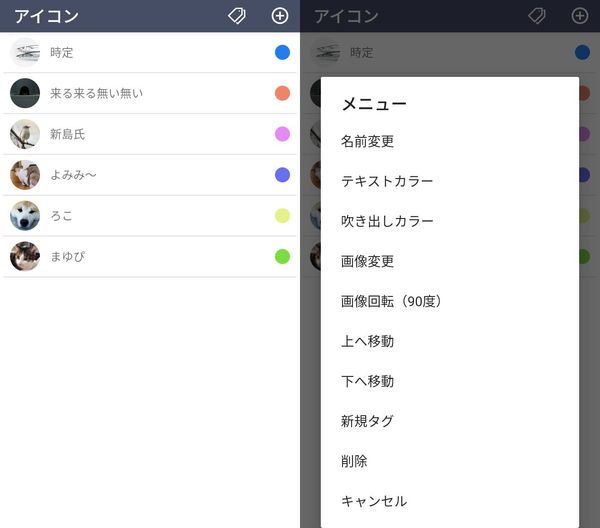Select the 来る来る無い無い tunnel avatar
Viewport: 600px width, 528px height.
25,93
